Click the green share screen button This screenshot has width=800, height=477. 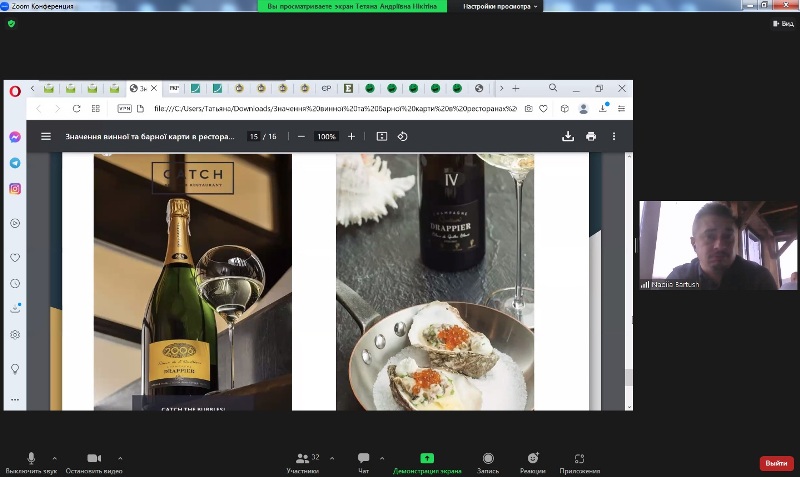point(426,459)
